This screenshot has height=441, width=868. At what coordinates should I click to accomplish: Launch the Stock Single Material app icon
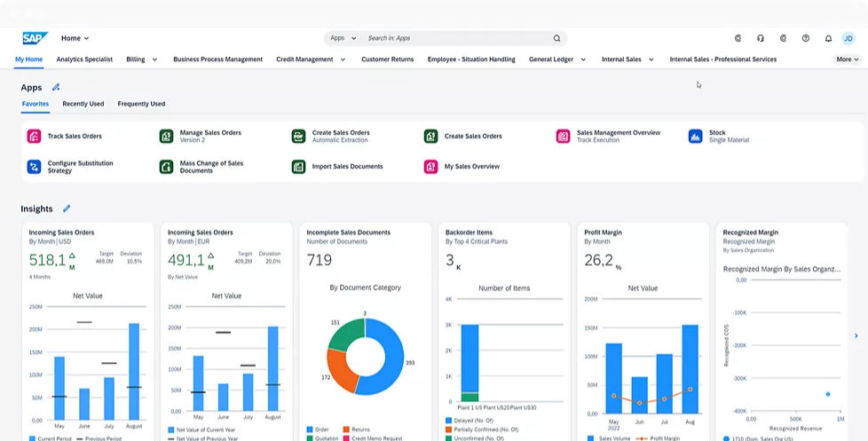pyautogui.click(x=696, y=137)
